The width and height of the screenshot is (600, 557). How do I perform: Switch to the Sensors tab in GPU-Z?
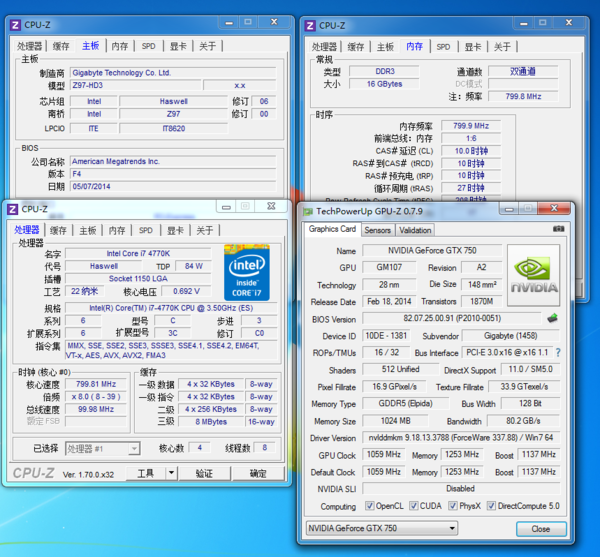[377, 230]
